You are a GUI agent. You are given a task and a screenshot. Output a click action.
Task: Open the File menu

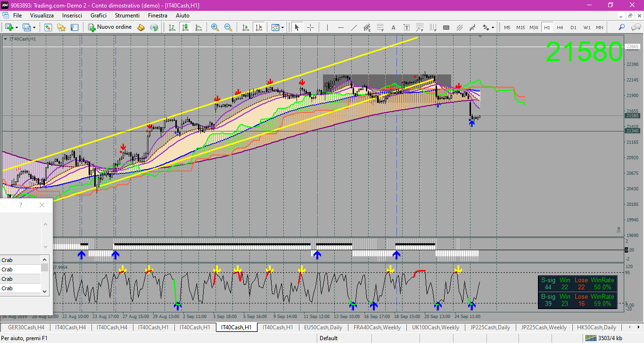tap(17, 16)
